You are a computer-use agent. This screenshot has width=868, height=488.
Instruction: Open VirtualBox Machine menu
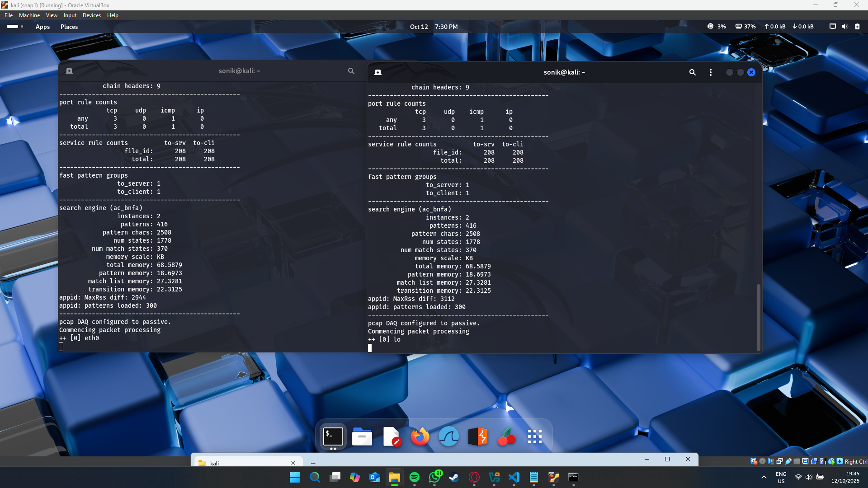29,15
